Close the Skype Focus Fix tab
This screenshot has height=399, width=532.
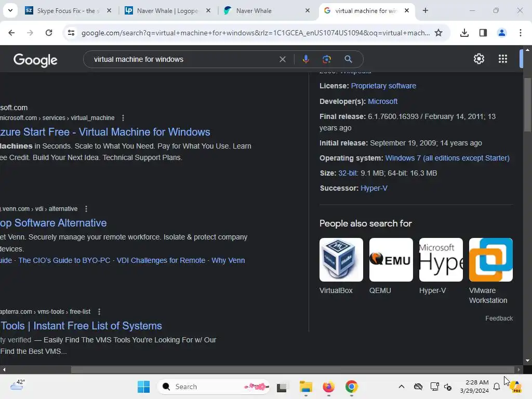(x=109, y=10)
